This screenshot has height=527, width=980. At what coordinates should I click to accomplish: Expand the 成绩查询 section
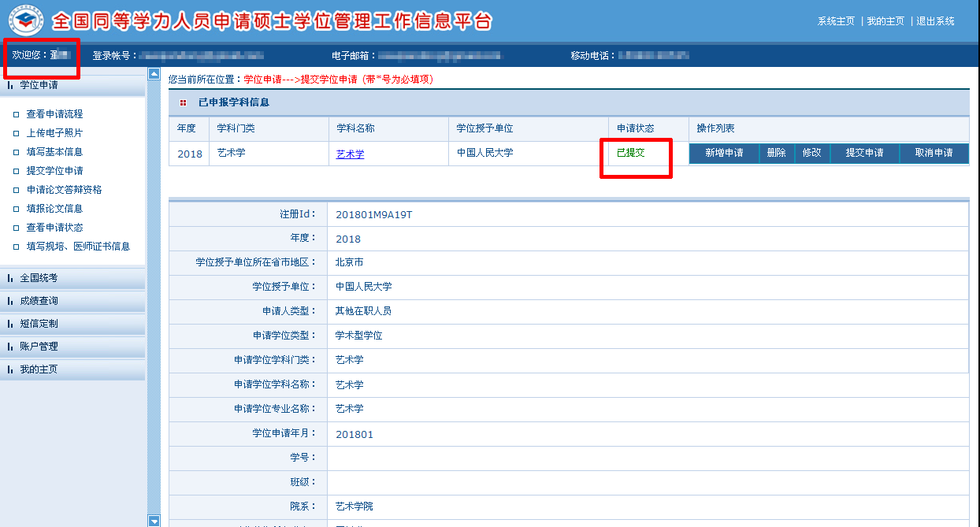39,301
